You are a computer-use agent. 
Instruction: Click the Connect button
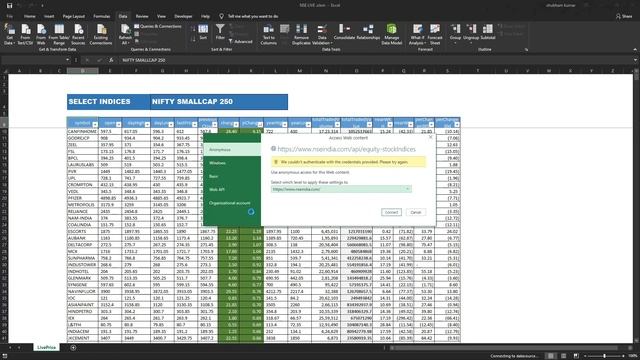[391, 212]
